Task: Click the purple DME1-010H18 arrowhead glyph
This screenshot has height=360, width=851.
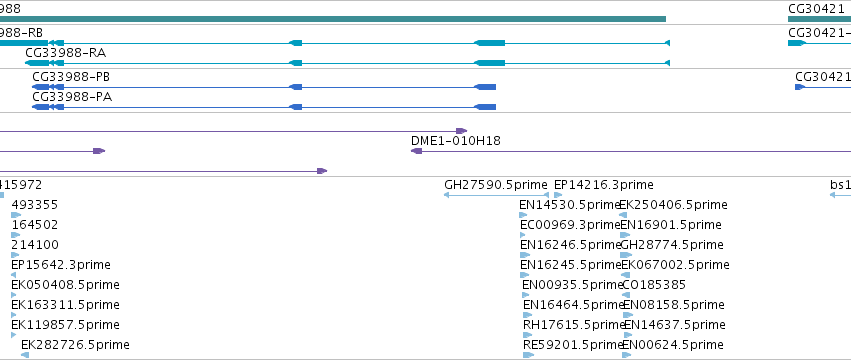Action: 416,151
